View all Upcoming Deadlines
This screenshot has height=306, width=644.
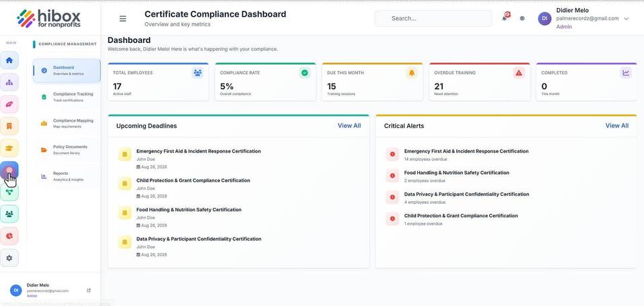point(349,126)
